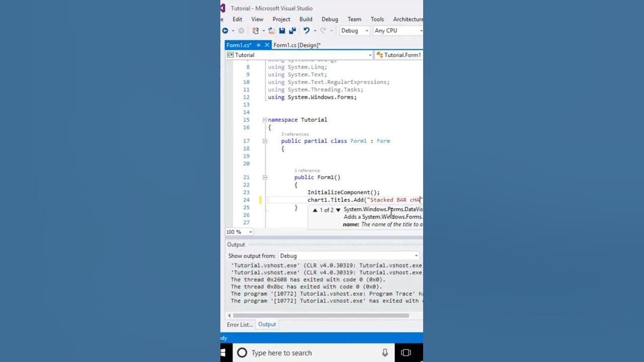Image resolution: width=644 pixels, height=362 pixels.
Task: Open the Project menu
Action: (281, 19)
